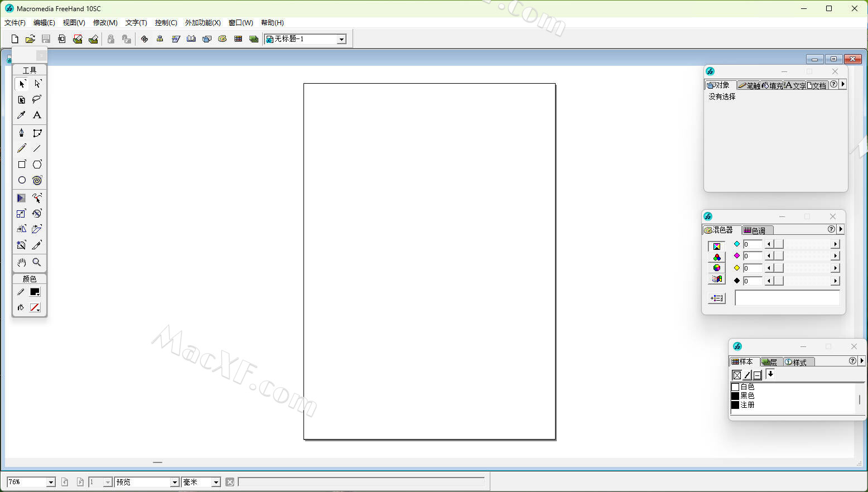Open the swatches panel options arrow button

click(x=862, y=361)
